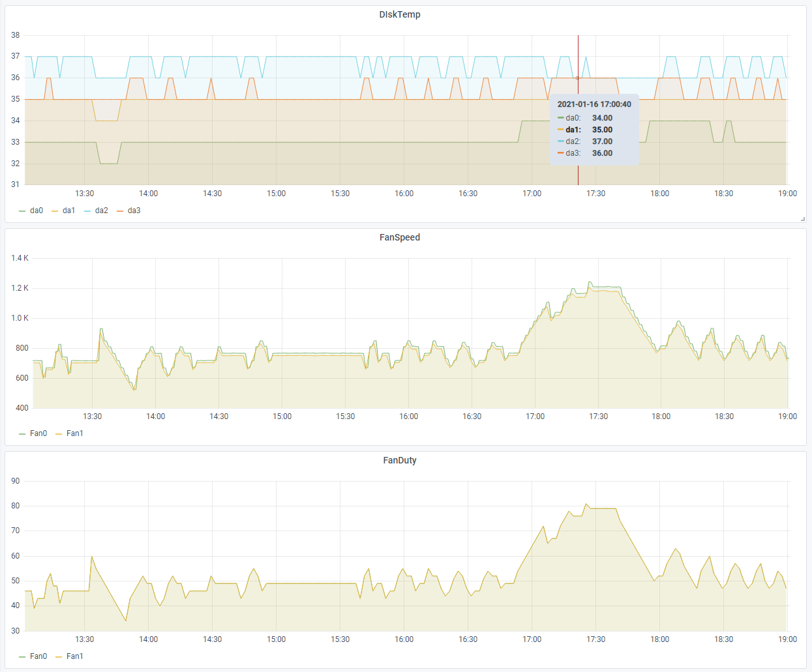Click the DiskTemp panel resize handle

click(x=802, y=219)
